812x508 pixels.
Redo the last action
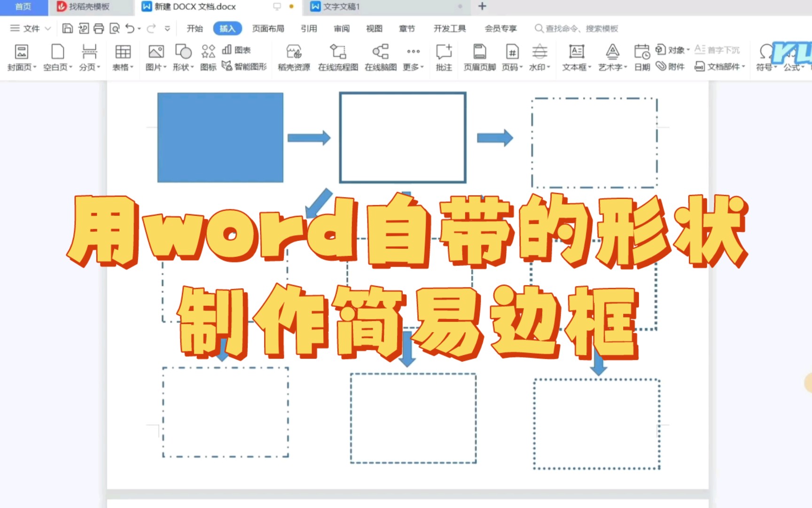coord(151,29)
